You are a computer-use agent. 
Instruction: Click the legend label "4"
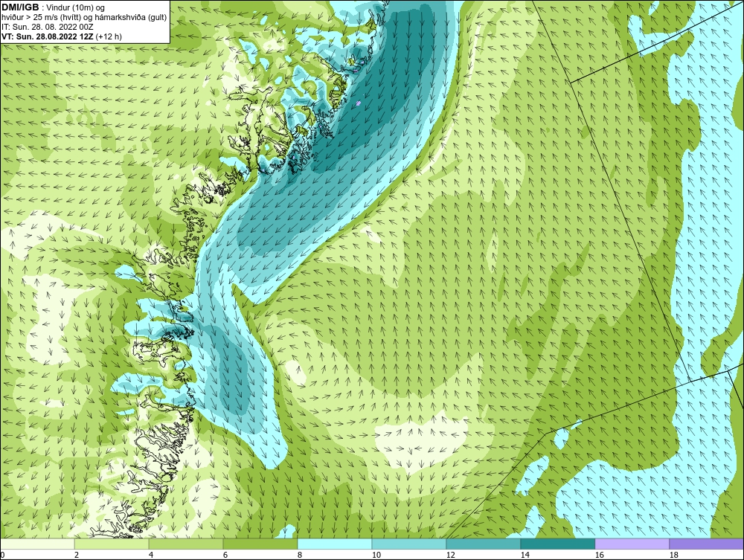(x=151, y=555)
